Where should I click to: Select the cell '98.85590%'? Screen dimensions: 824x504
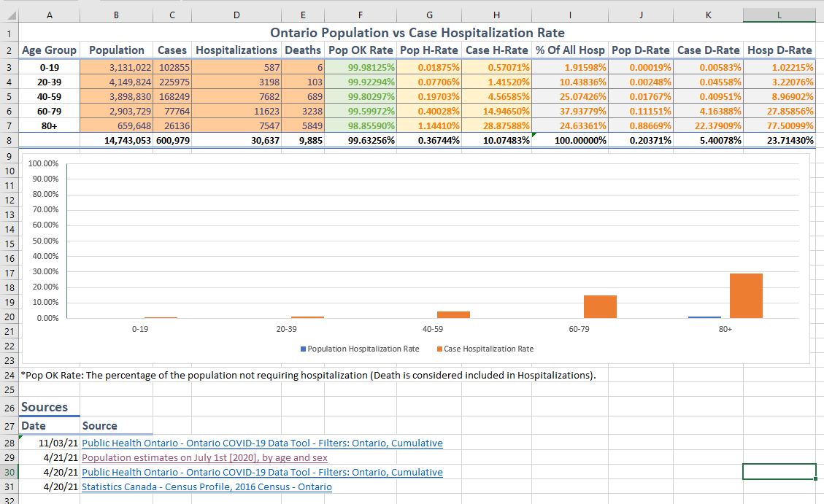pos(361,126)
